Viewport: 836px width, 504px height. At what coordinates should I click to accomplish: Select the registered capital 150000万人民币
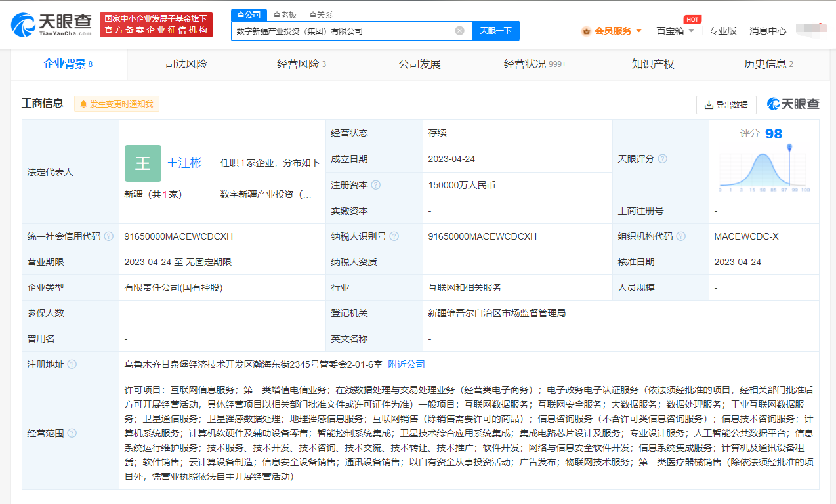[x=461, y=185]
